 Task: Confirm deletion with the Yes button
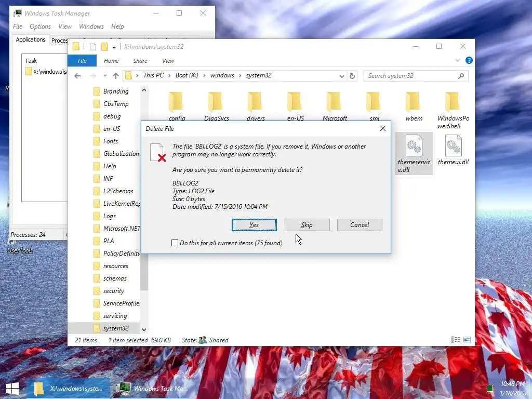point(254,225)
